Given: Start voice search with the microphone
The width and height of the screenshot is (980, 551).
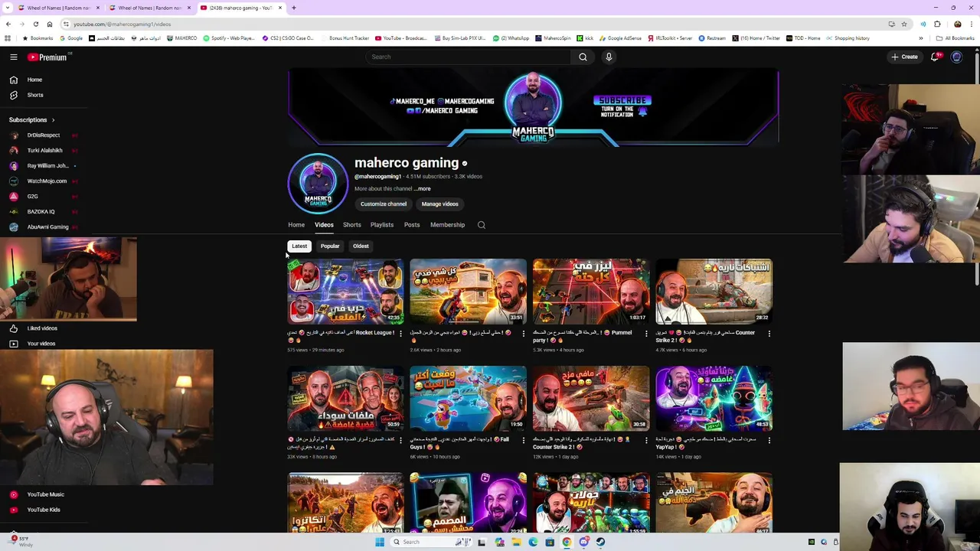Looking at the screenshot, I should click(609, 57).
